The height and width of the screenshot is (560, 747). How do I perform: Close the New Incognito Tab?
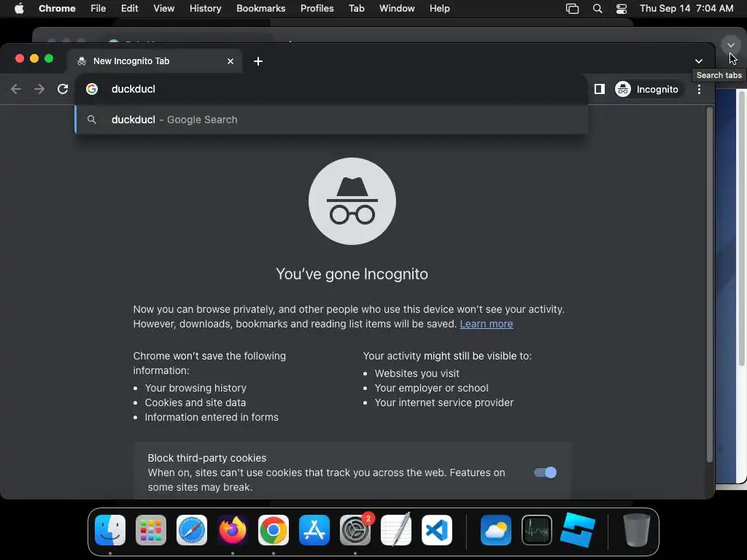tap(231, 61)
